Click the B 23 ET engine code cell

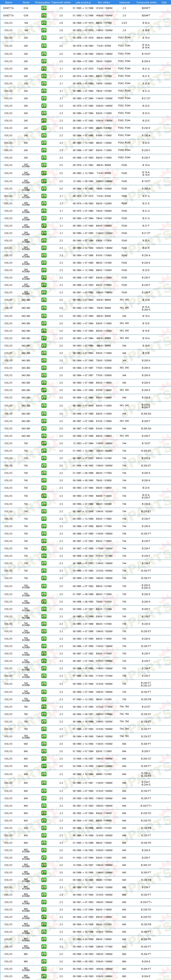coord(146,707)
